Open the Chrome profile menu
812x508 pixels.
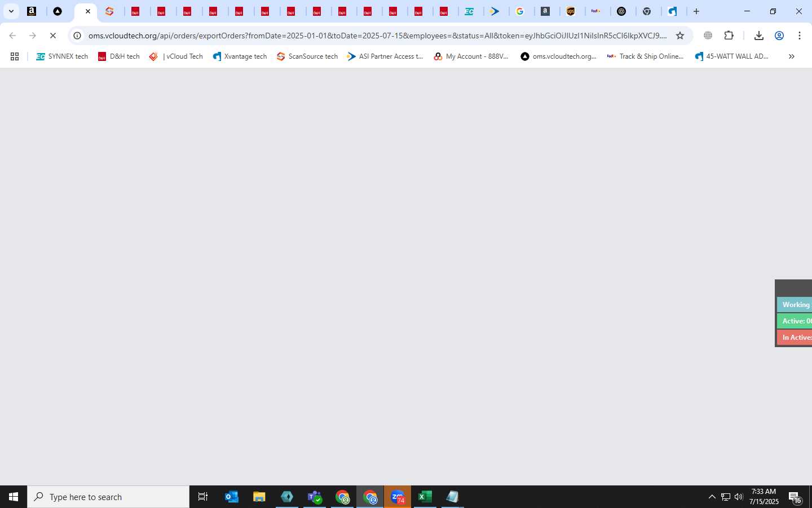(x=779, y=36)
